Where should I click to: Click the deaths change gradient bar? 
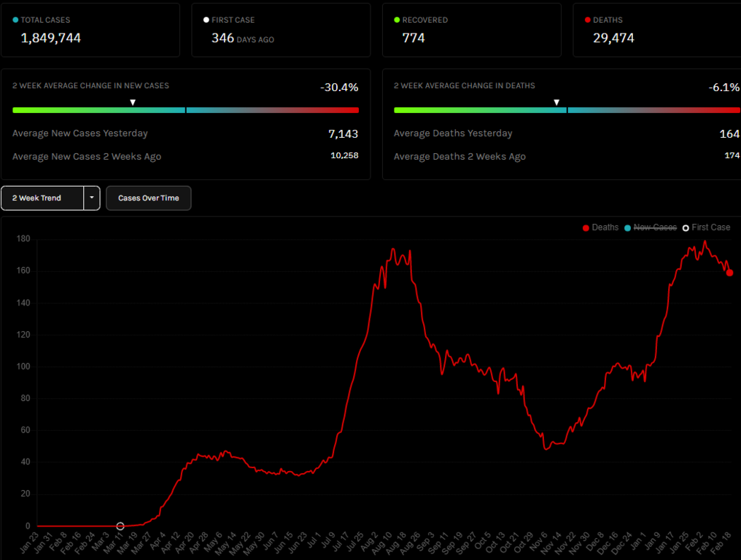tap(567, 110)
